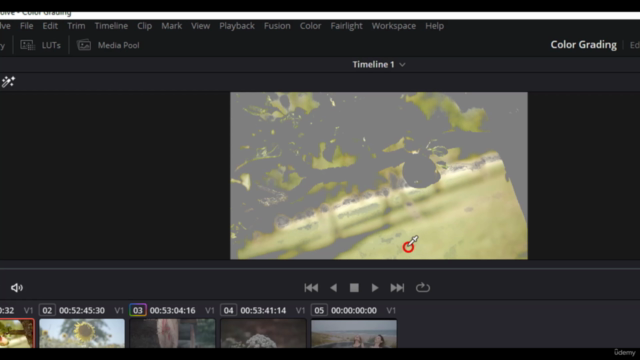Open the File menu
640x360 pixels.
(x=27, y=26)
